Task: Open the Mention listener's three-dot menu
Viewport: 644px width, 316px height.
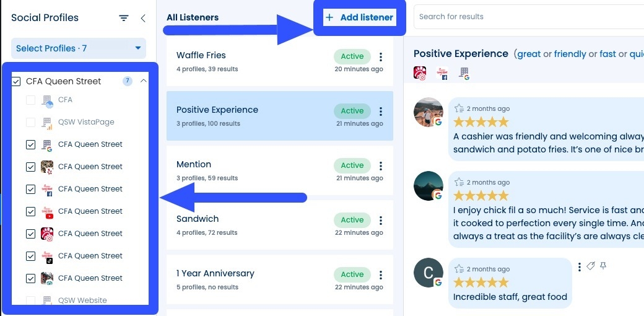Action: 380,166
